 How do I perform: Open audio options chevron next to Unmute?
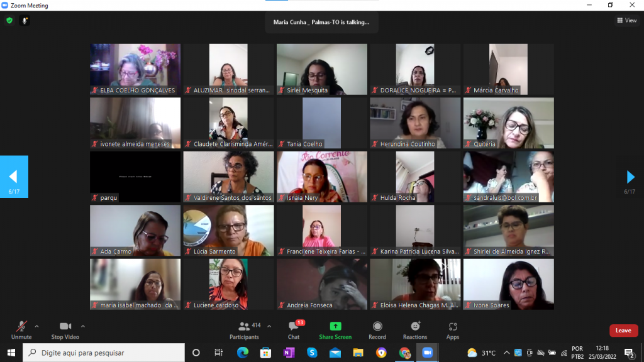pyautogui.click(x=36, y=326)
